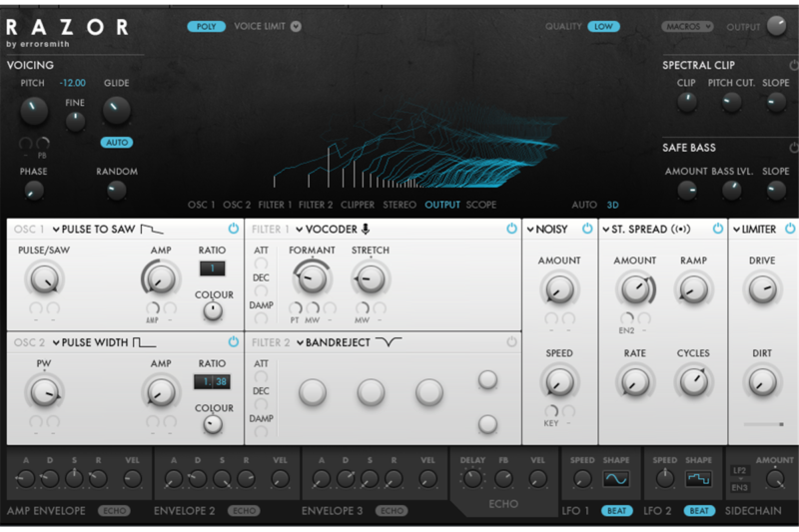Click the Safe Bass power icon

coord(793,148)
